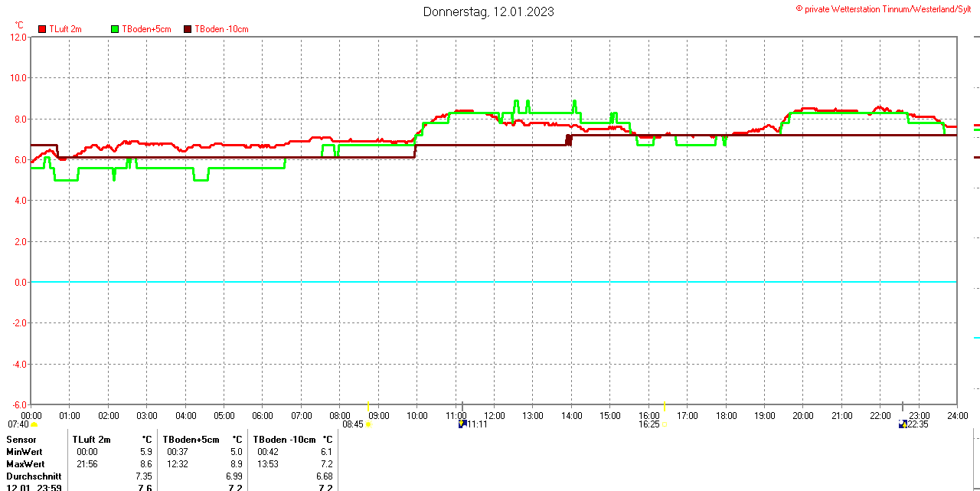Select the TBoden+5cm legend label

pos(146,29)
